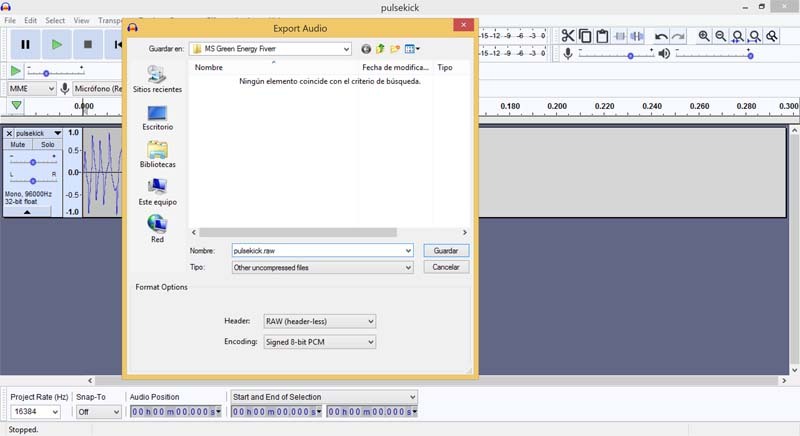Click the file name field containing pulsekick.raw
800x436 pixels.
click(x=322, y=251)
